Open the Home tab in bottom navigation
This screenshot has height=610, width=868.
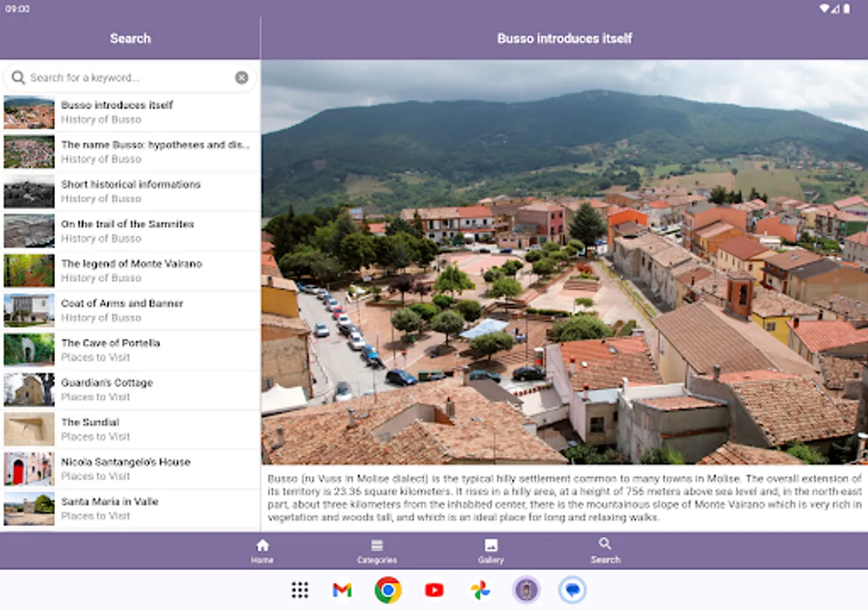(262, 550)
